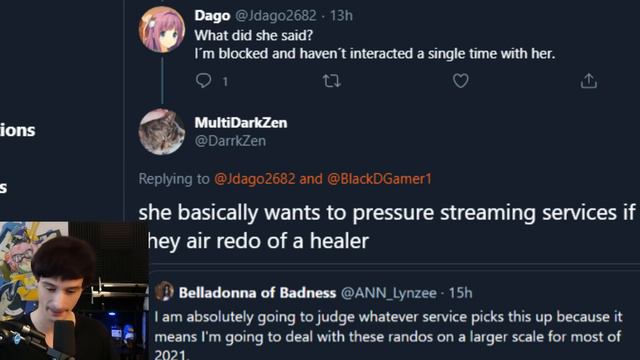Click the Belladonna of Badness name
Image resolution: width=640 pixels, height=360 pixels.
[x=257, y=293]
